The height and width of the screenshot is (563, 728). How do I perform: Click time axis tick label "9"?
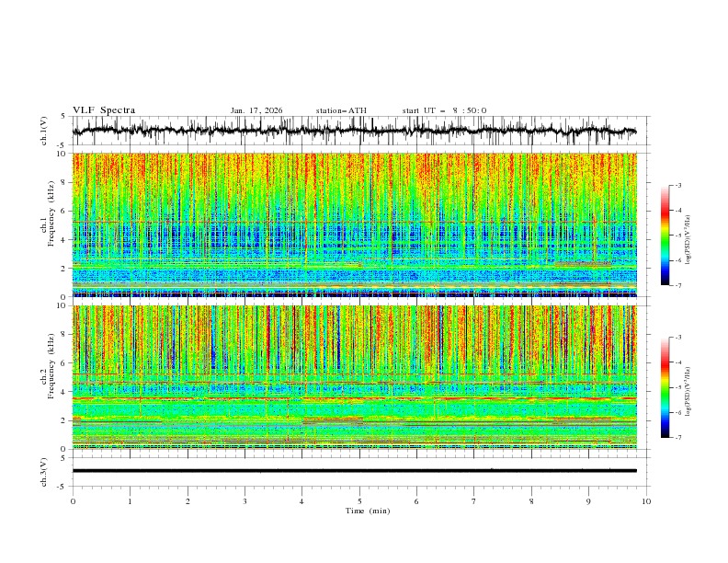pyautogui.click(x=588, y=501)
